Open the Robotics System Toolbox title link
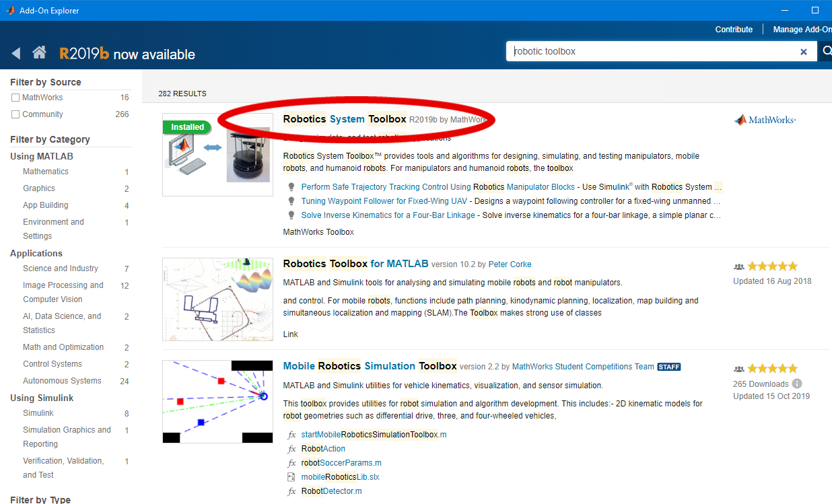 tap(345, 119)
